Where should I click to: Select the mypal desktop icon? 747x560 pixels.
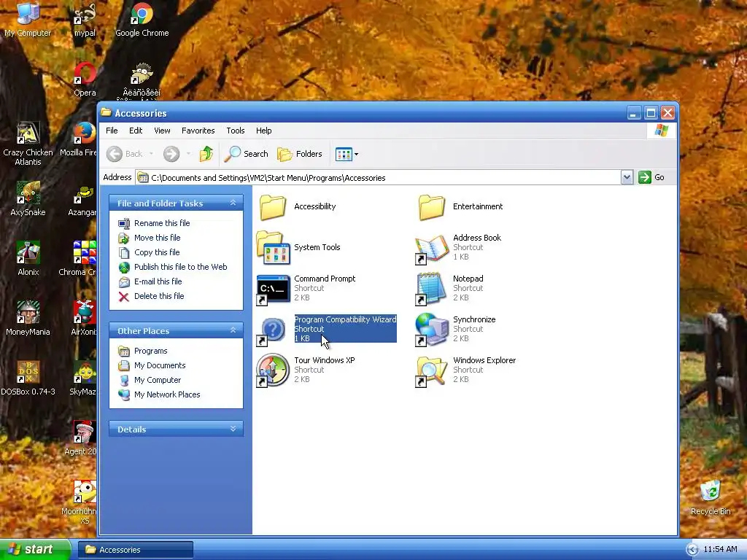[85, 20]
